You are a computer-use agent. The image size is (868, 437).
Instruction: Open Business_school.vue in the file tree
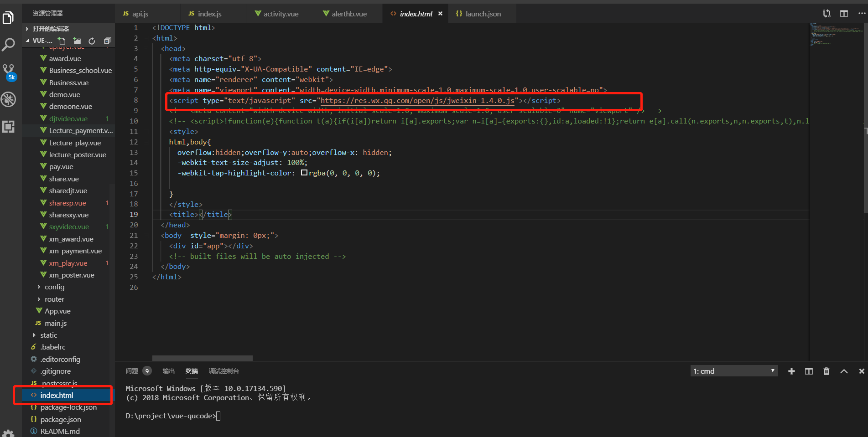(80, 71)
